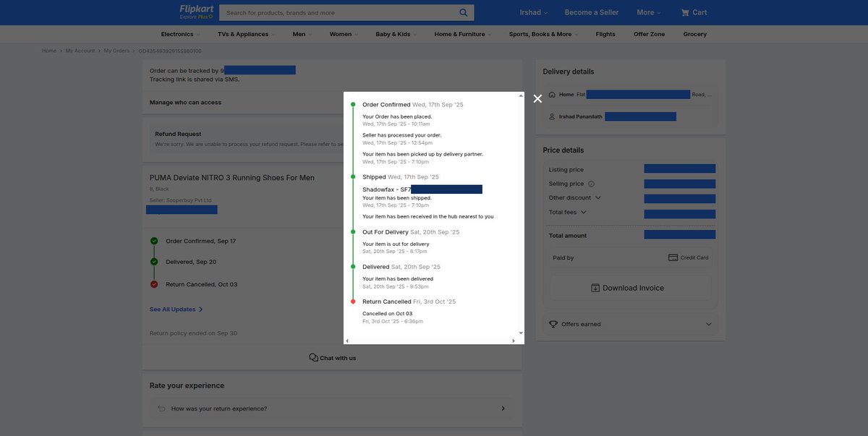Open the Cart icon
This screenshot has height=436, width=868.
[x=685, y=12]
